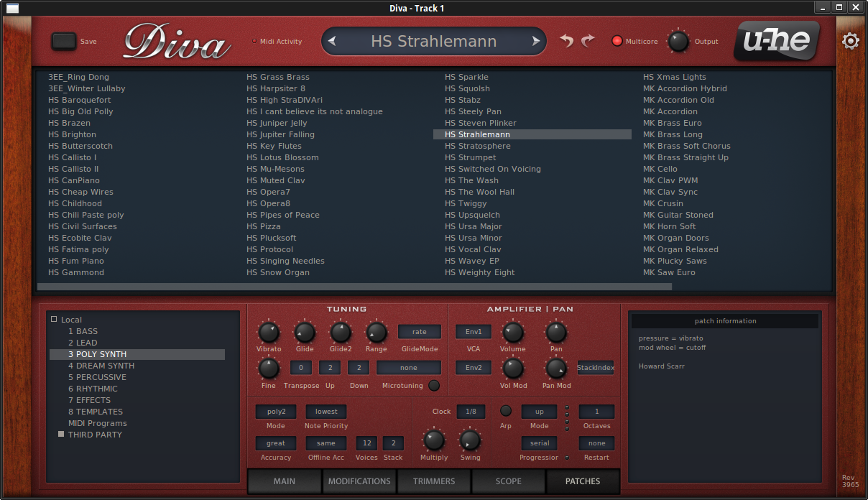Open the 8 TEMPLATES category
This screenshot has width=868, height=500.
[96, 412]
